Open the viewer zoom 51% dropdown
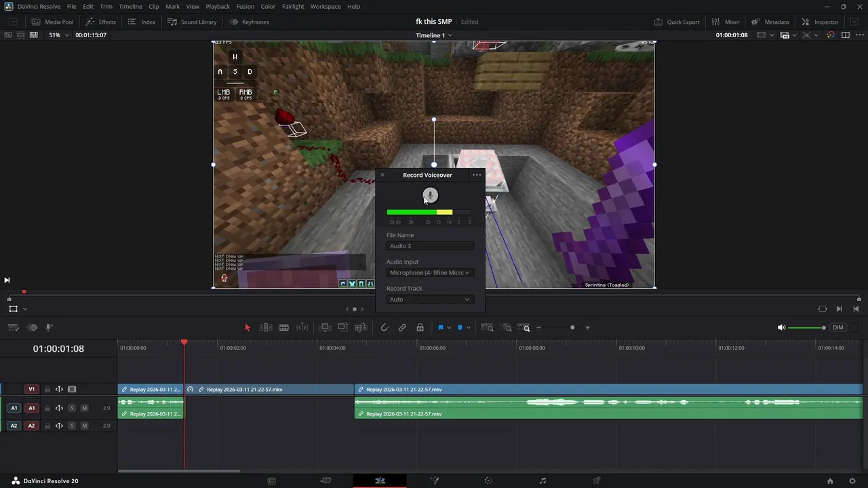Screen dimensions: 868x488 (59, 35)
